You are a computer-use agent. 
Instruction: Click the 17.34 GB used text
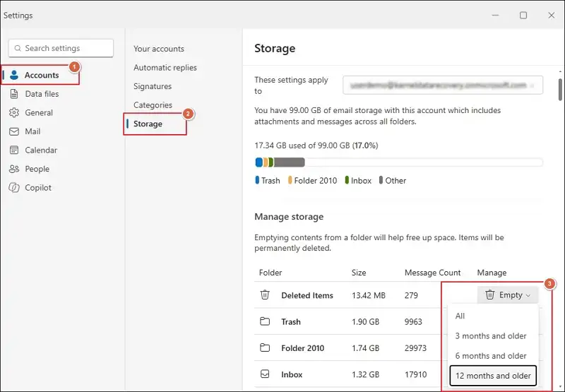click(x=316, y=145)
